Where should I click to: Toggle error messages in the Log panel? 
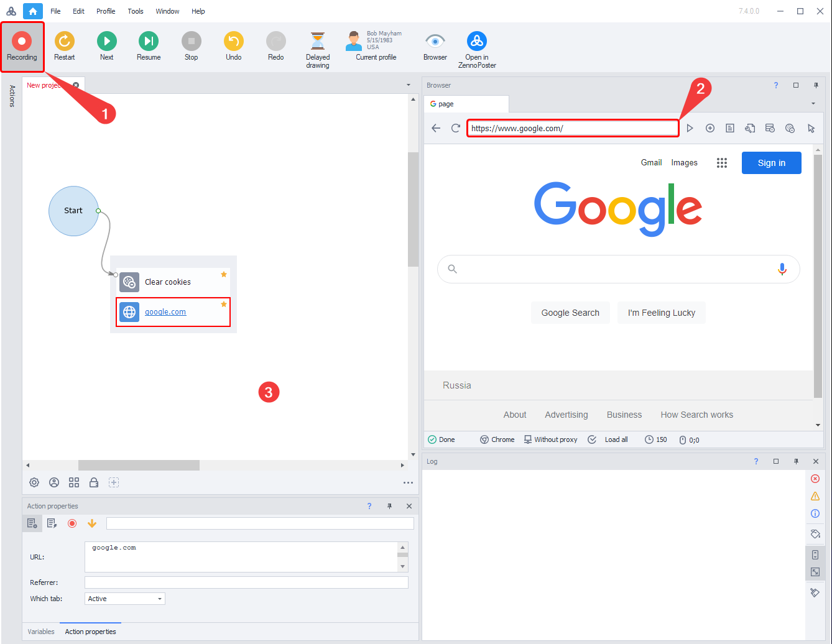pyautogui.click(x=815, y=479)
